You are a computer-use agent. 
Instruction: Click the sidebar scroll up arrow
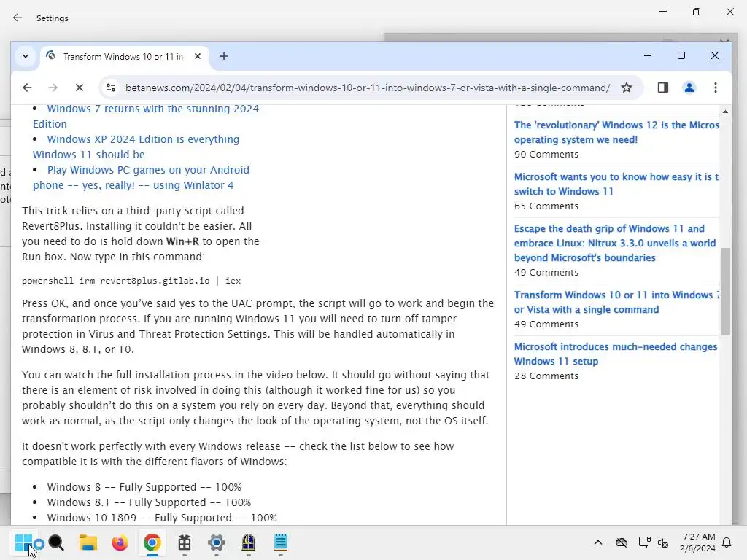coord(725,112)
